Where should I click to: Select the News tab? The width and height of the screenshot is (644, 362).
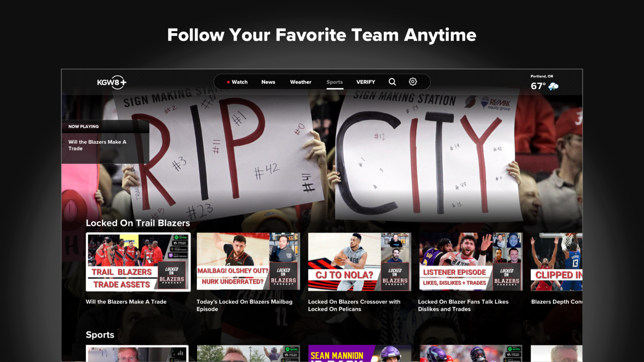pos(268,82)
